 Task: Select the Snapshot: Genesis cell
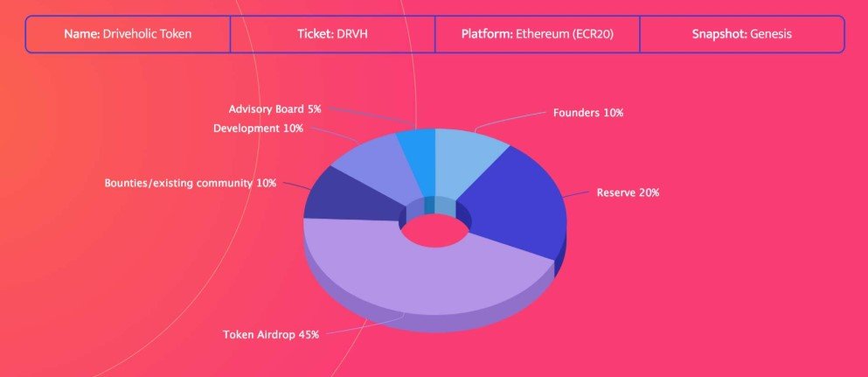pos(742,34)
